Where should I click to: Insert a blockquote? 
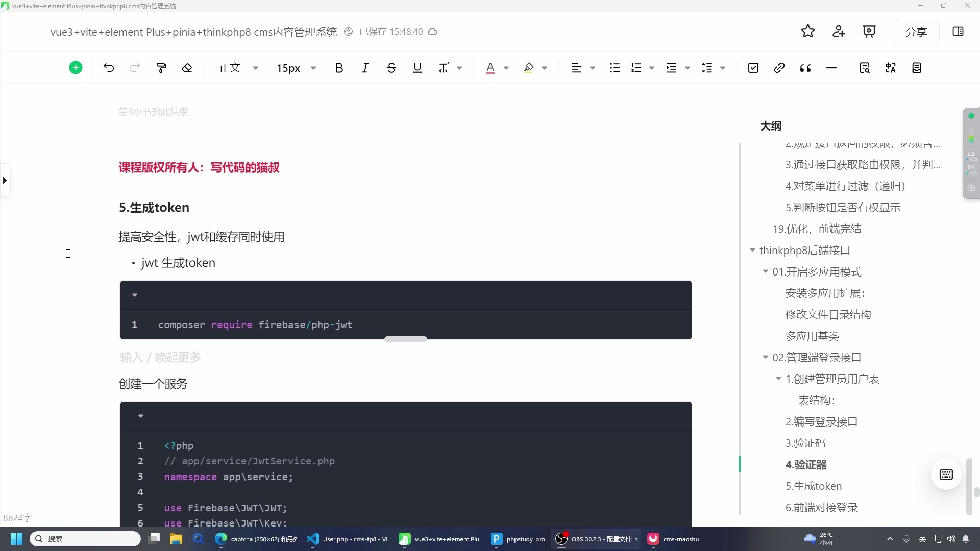(805, 68)
